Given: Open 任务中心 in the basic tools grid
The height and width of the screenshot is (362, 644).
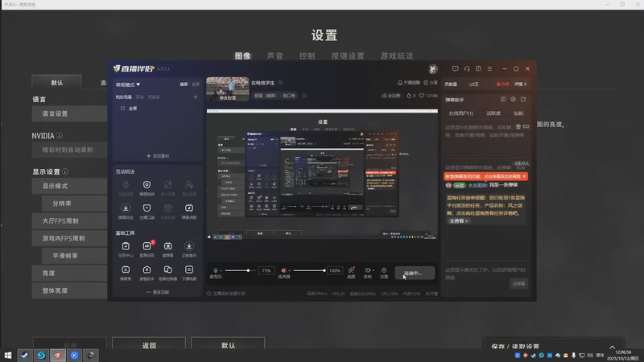Looking at the screenshot, I should [126, 246].
